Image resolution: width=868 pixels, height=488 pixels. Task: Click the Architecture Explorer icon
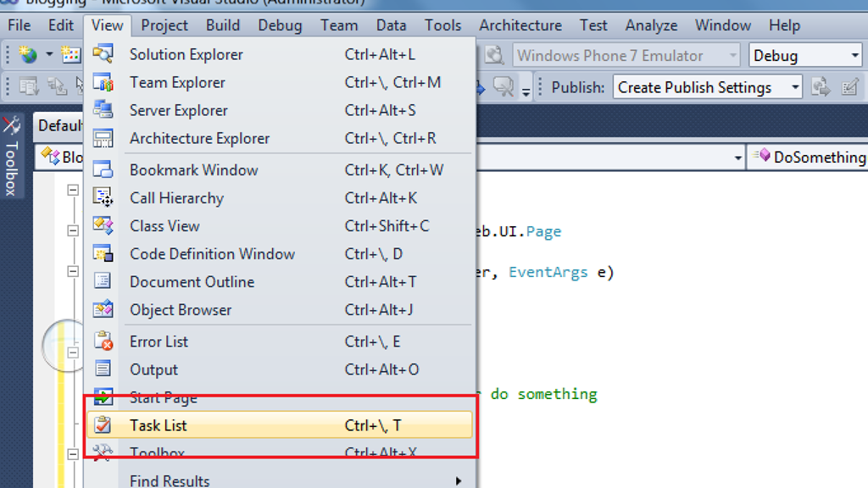(x=103, y=138)
